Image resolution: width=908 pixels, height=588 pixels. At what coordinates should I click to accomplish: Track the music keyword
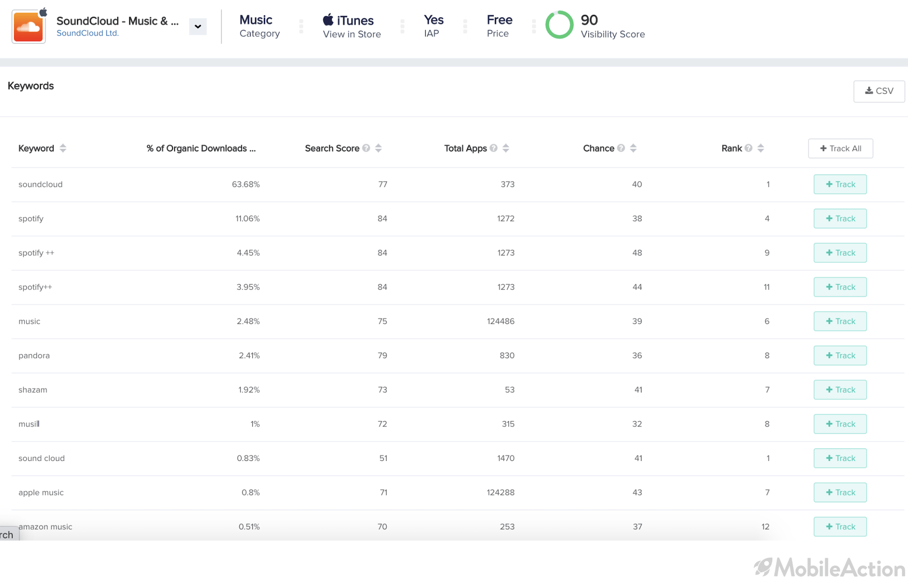pos(840,321)
